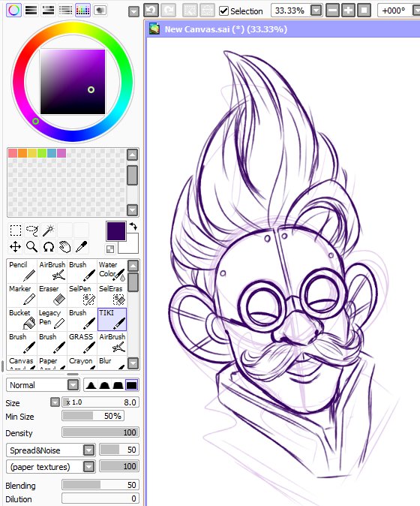Click the Dilution slider

pyautogui.click(x=100, y=498)
